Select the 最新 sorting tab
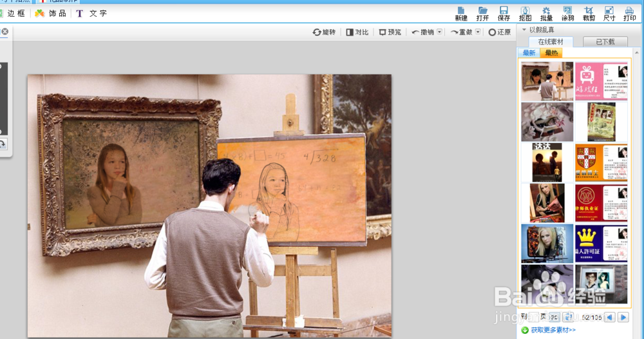This screenshot has height=339, width=644. click(x=529, y=53)
